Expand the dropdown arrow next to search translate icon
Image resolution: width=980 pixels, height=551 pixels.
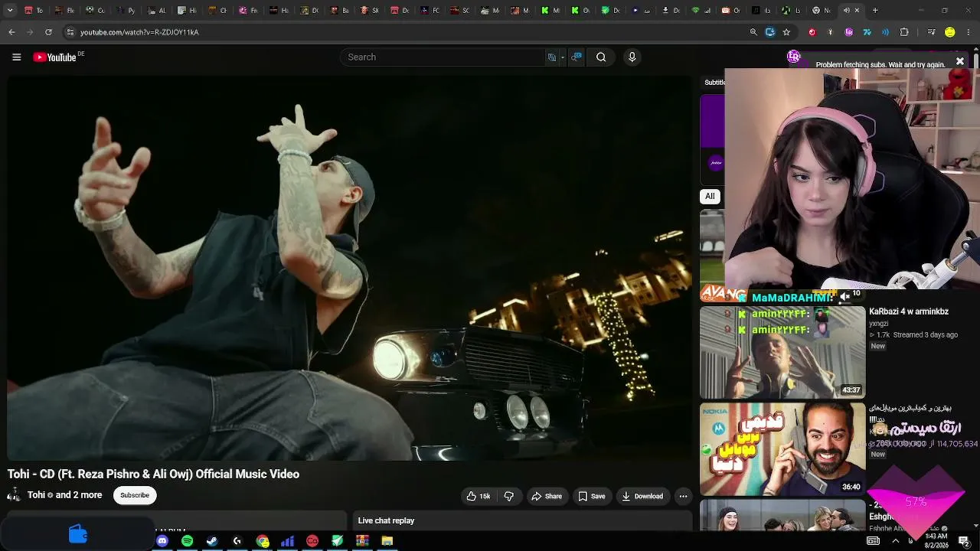[x=563, y=57]
